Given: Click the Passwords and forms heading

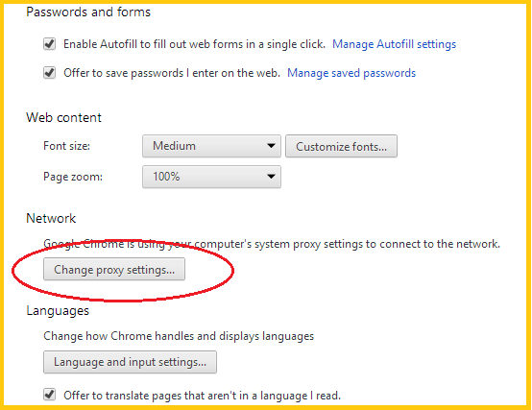Looking at the screenshot, I should (88, 12).
